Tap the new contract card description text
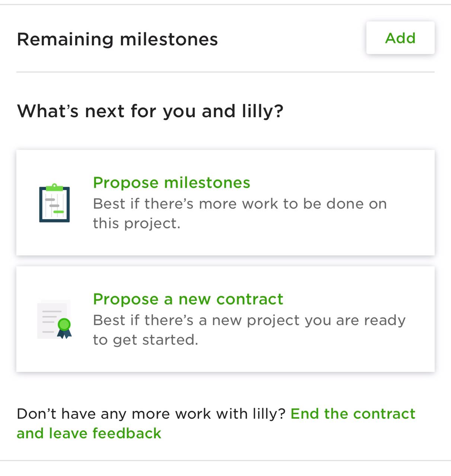The height and width of the screenshot is (476, 451). [249, 330]
